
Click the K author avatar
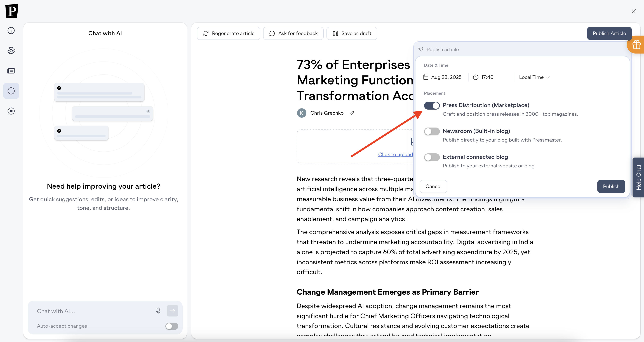coord(302,113)
